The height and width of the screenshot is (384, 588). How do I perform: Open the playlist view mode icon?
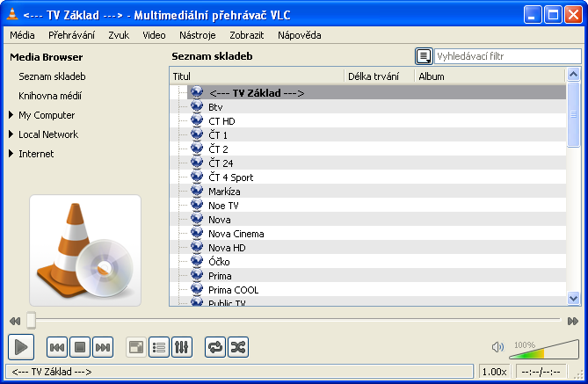click(x=424, y=56)
